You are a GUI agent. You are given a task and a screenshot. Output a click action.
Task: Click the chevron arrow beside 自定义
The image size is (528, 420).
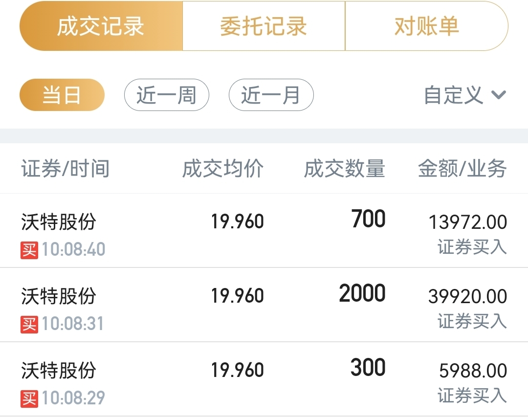pos(498,95)
